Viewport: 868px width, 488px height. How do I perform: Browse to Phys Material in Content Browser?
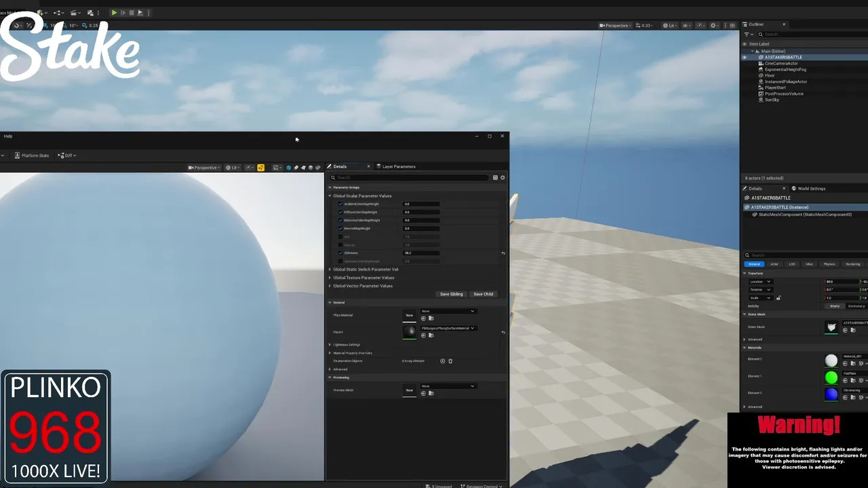[x=431, y=318]
